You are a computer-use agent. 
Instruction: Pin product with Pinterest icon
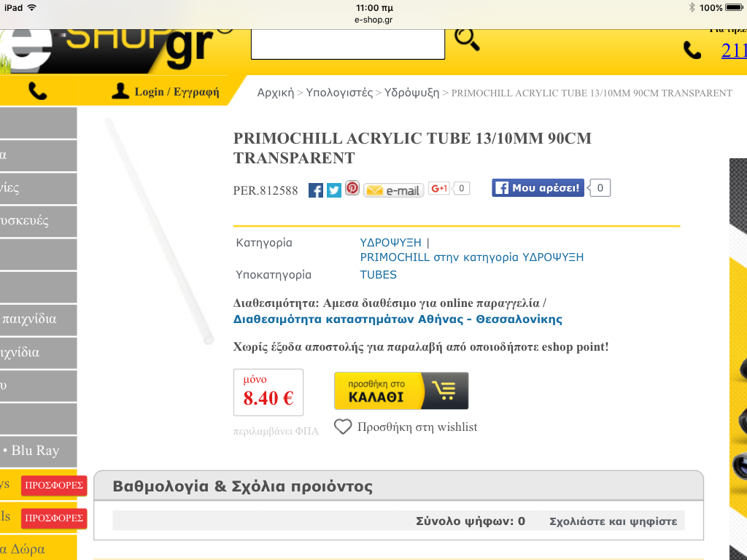point(352,187)
